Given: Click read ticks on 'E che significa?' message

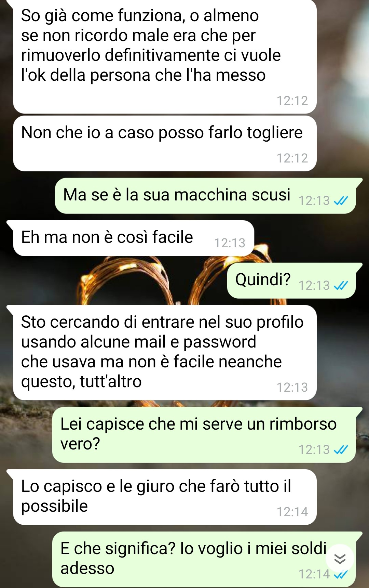Looking at the screenshot, I should tap(341, 575).
